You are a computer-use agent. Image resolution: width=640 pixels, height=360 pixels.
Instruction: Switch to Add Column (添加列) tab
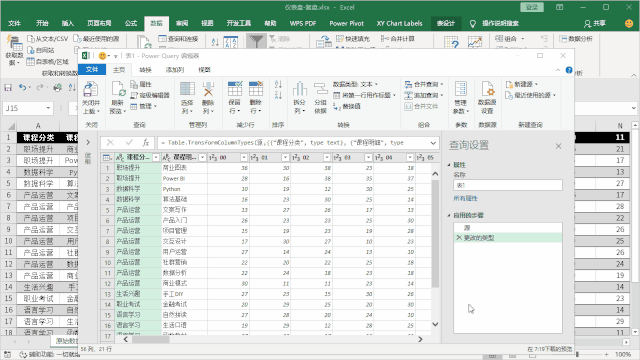[175, 70]
